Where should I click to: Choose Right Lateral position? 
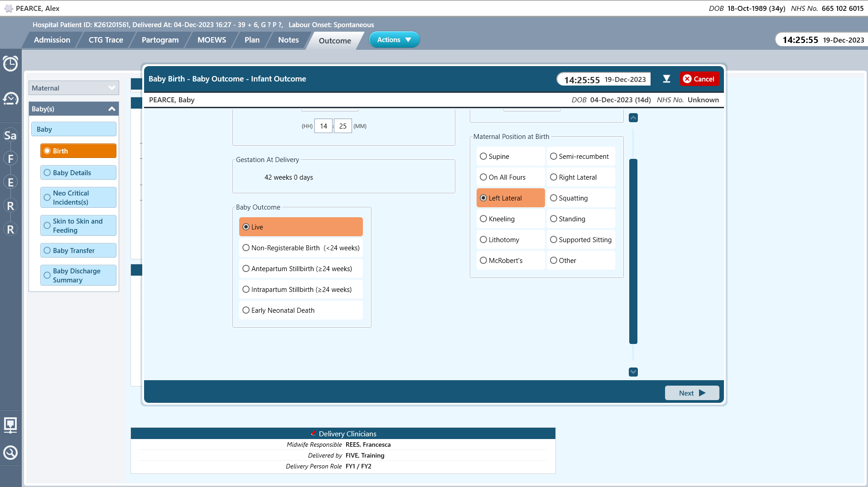coord(581,177)
